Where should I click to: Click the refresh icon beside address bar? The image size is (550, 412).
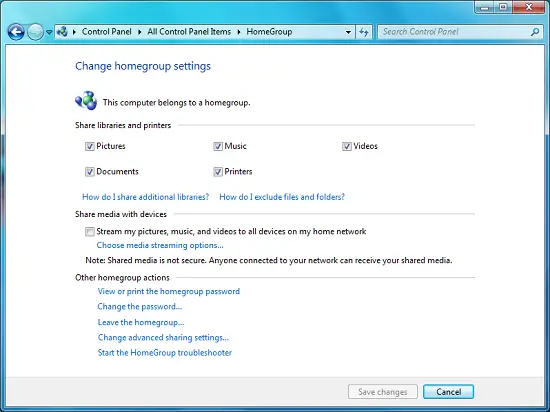pos(364,32)
